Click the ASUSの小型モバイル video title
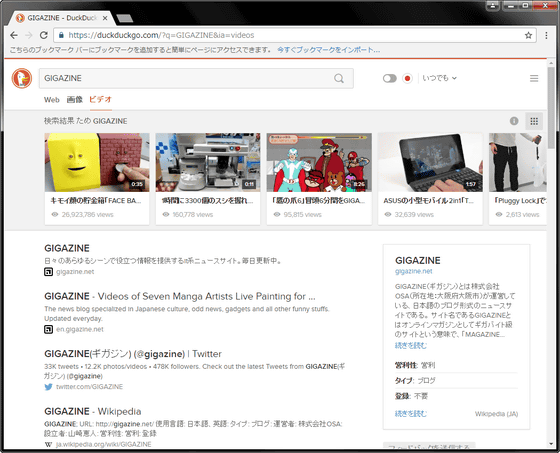The width and height of the screenshot is (560, 453). pyautogui.click(x=429, y=201)
